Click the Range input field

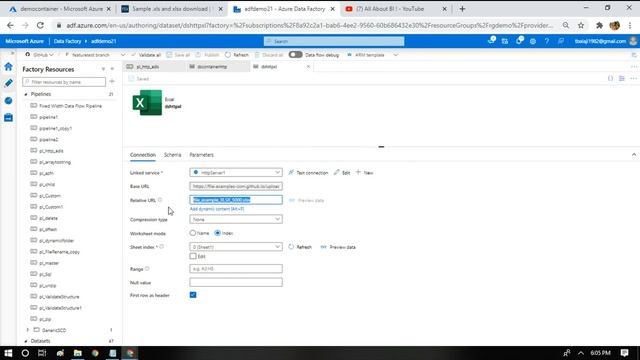tap(236, 269)
